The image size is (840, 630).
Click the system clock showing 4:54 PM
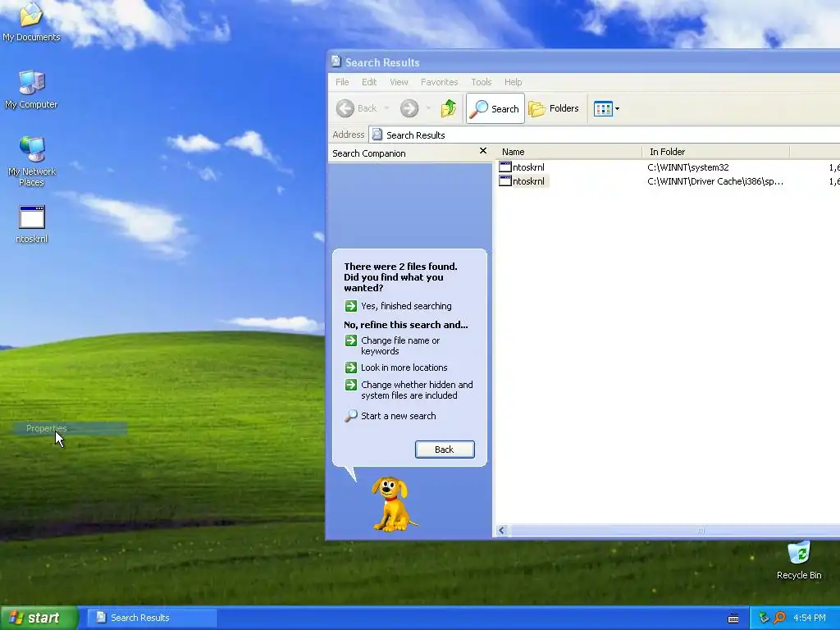coord(810,618)
